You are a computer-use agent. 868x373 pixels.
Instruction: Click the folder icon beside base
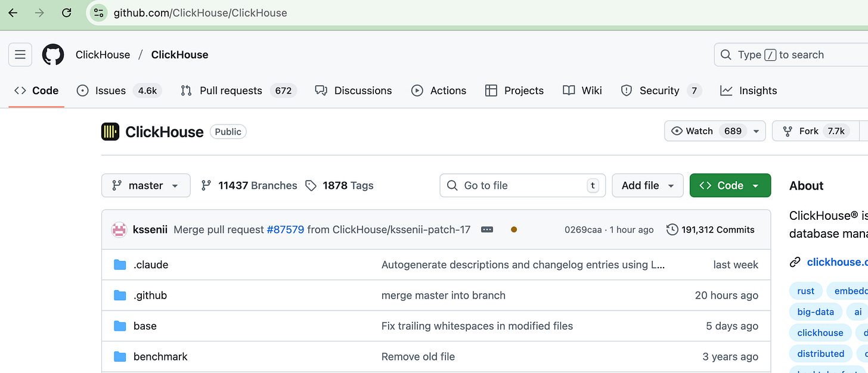coord(120,326)
